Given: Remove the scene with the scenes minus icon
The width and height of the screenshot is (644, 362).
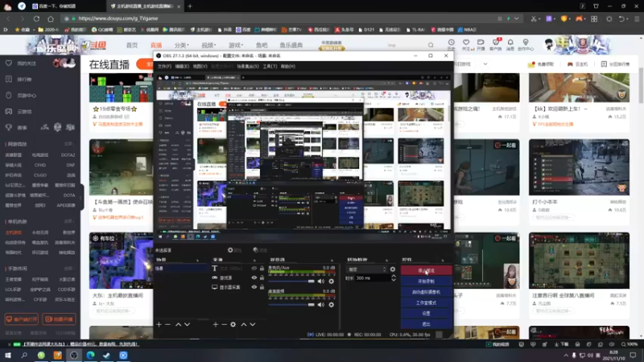Looking at the screenshot, I should point(167,324).
